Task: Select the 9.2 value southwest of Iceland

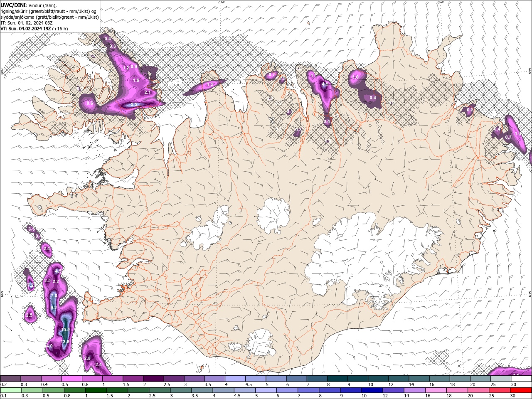Action: tap(54, 308)
